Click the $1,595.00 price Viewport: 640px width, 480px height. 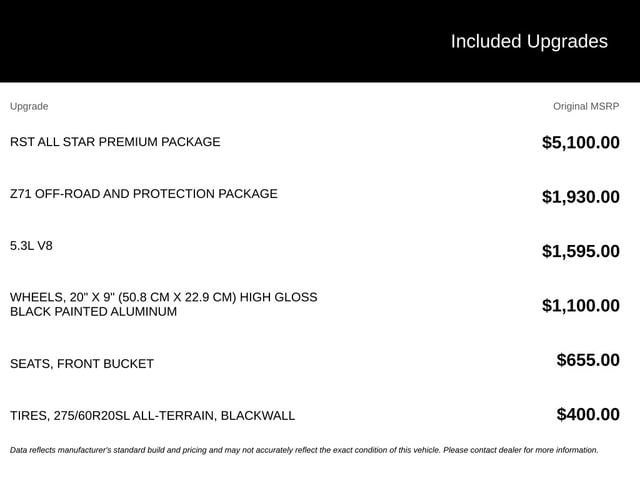point(580,251)
